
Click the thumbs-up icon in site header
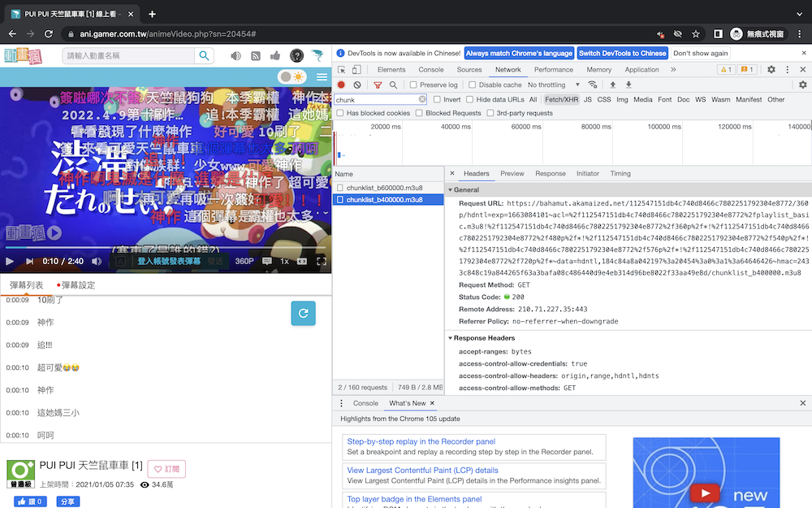[x=275, y=55]
